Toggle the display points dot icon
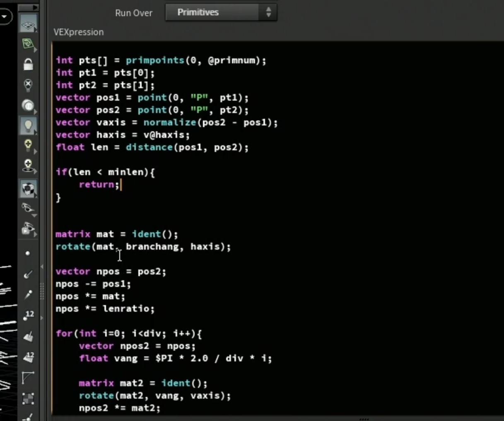Screen dimensions: 504x421 [x=28, y=253]
